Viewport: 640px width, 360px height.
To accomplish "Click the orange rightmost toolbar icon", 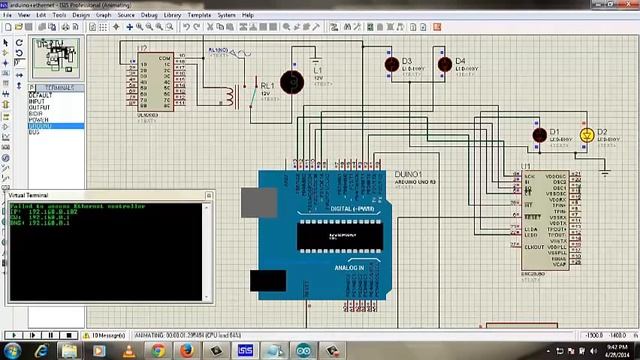I will point(437,27).
